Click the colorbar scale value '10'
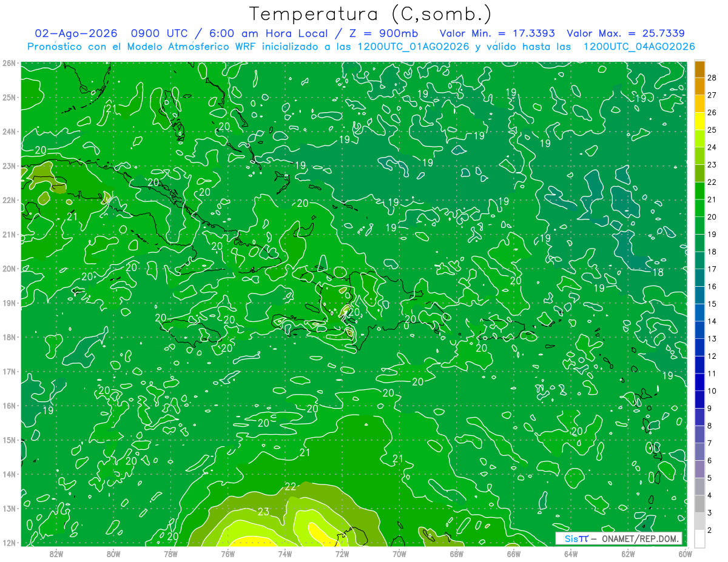This screenshot has height=562, width=728. click(712, 391)
